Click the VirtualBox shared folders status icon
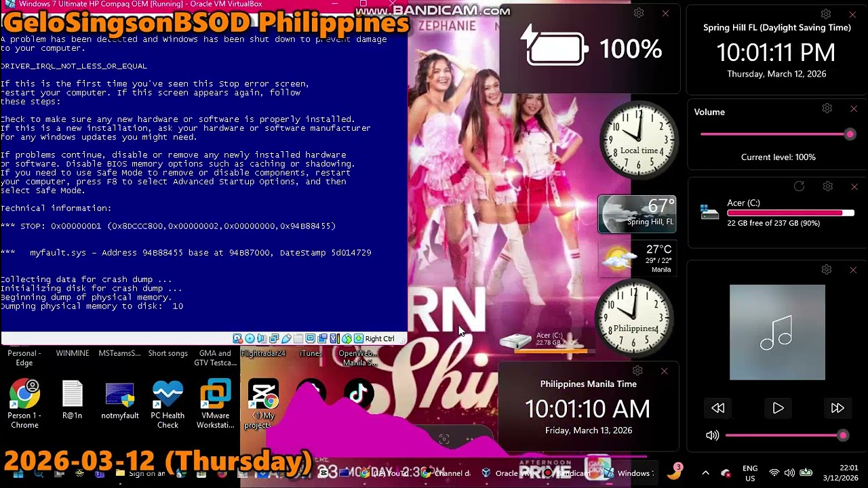The image size is (868, 488). (298, 339)
